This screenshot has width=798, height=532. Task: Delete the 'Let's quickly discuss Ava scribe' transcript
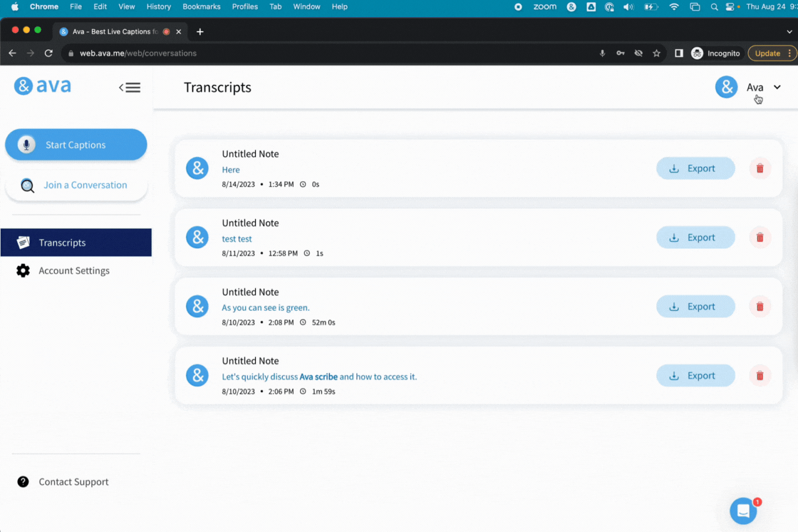point(760,376)
